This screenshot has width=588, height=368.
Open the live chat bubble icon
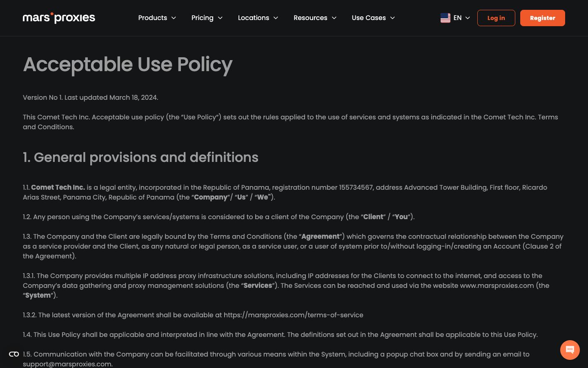click(x=570, y=350)
